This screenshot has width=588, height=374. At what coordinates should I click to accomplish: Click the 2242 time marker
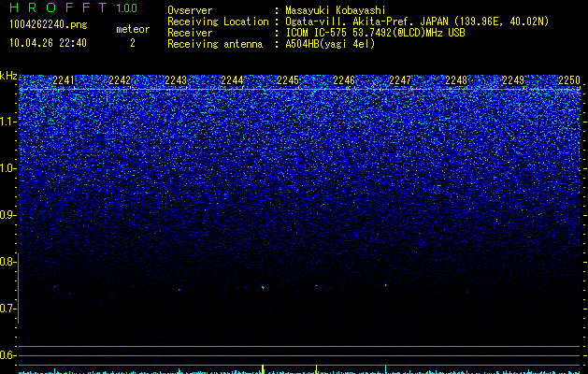tap(120, 80)
